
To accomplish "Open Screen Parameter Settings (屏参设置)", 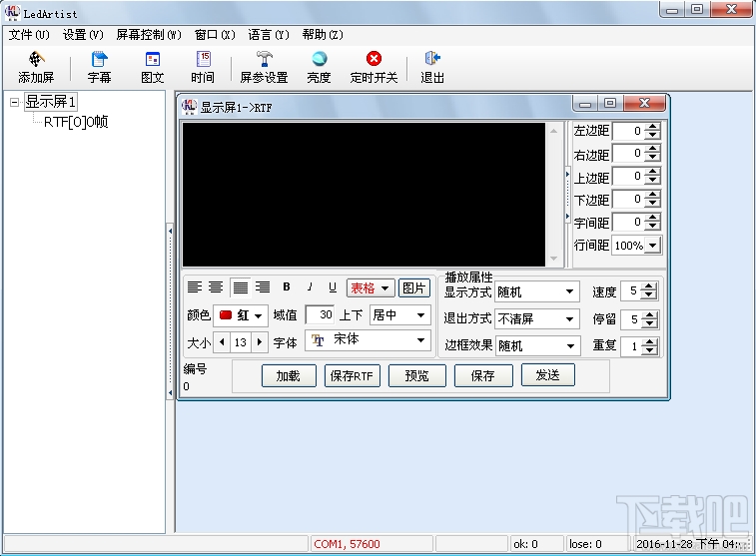I will 264,68.
